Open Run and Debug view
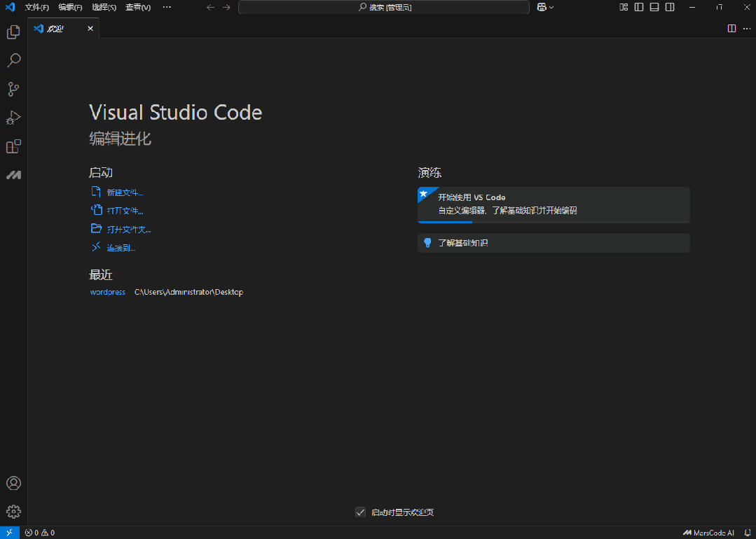This screenshot has width=756, height=539. coord(13,118)
